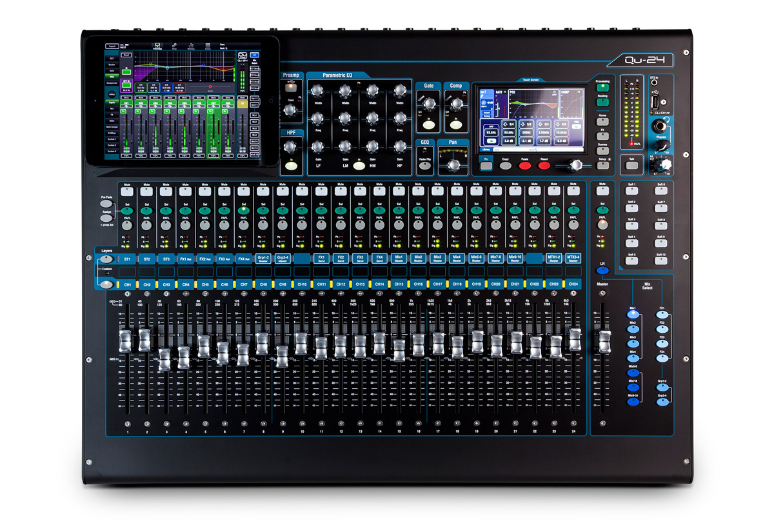
Task: Select the Routing screen key
Action: tap(602, 102)
